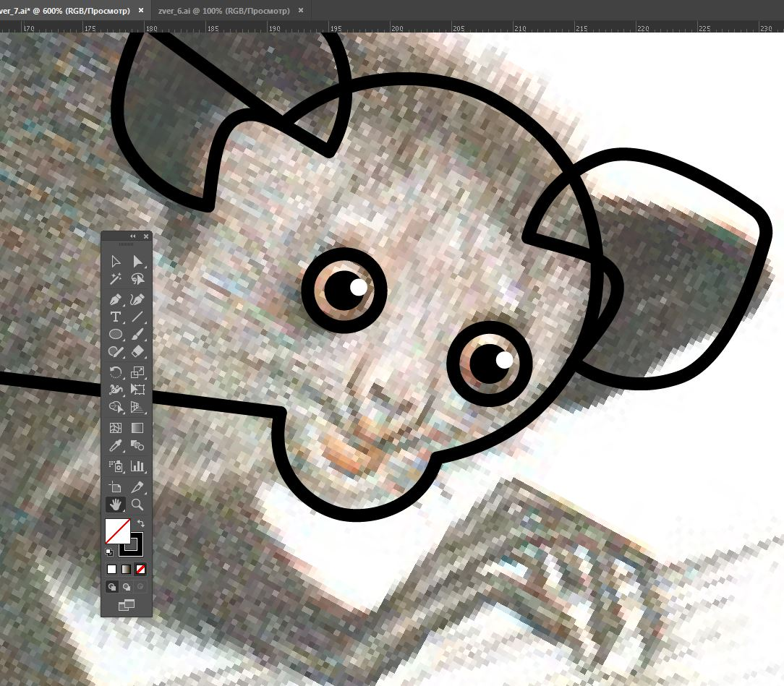The image size is (784, 686).
Task: Choose the Paintbrush tool
Action: [137, 334]
